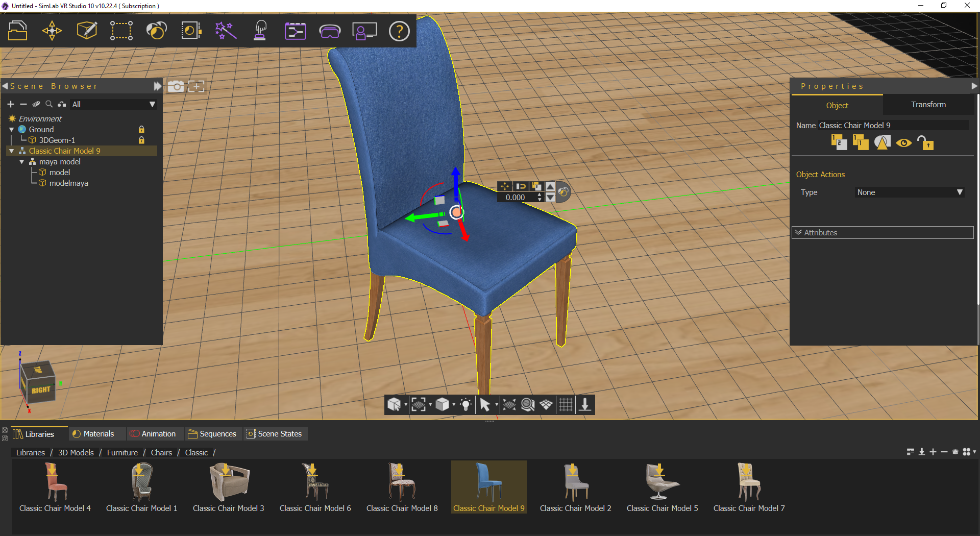This screenshot has height=536, width=980.
Task: Click the magic wand effects icon
Action: click(226, 31)
